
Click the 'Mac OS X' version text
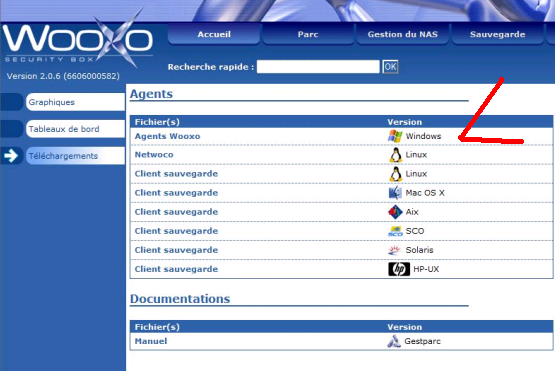(x=425, y=193)
